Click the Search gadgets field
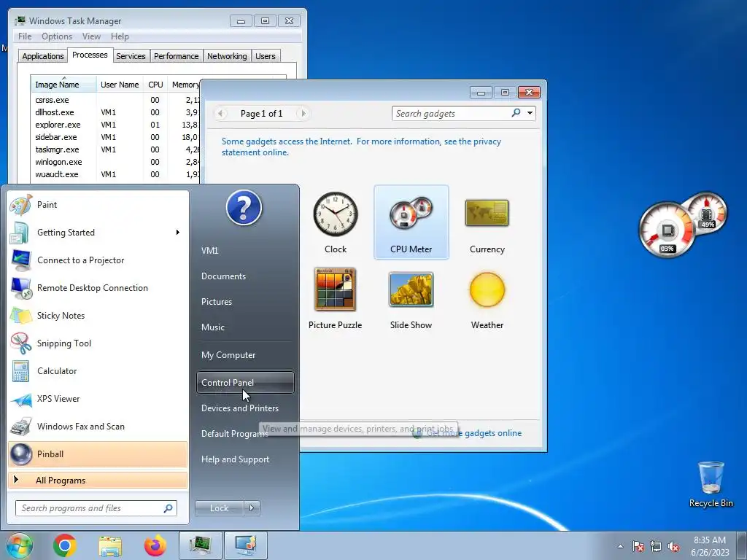Image resolution: width=747 pixels, height=560 pixels. [451, 113]
